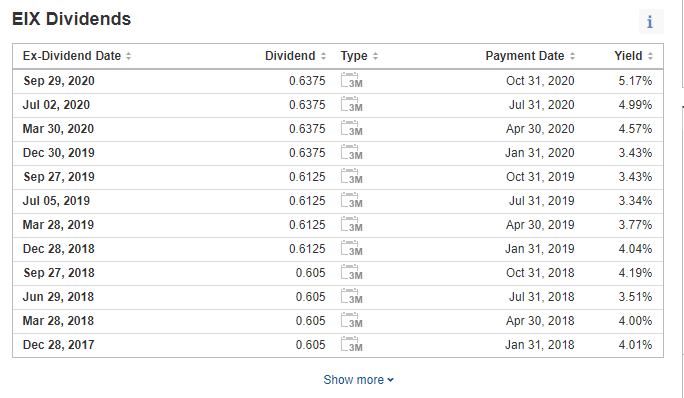Select the Jul 05, 2019 ex-dividend date
Image resolution: width=684 pixels, height=398 pixels.
point(56,201)
